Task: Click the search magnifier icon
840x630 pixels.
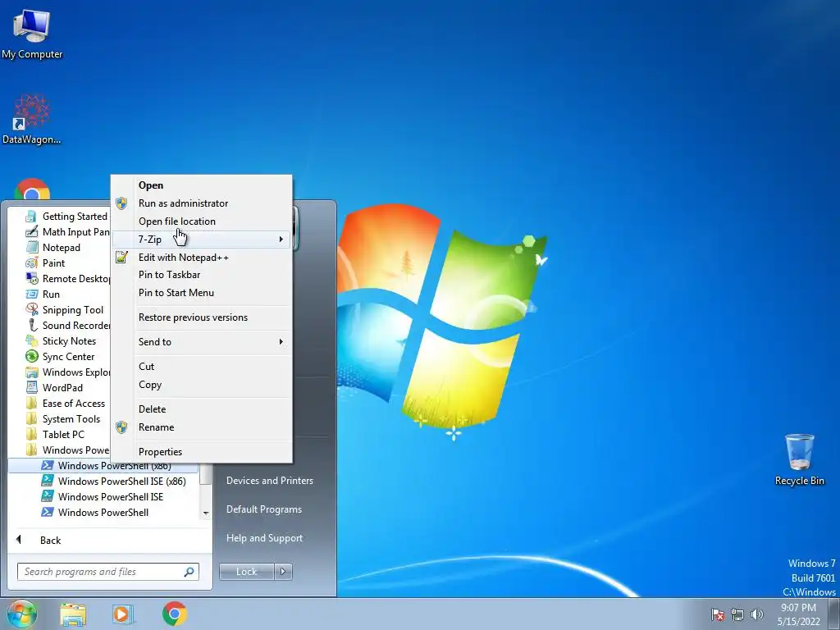Action: (x=189, y=572)
